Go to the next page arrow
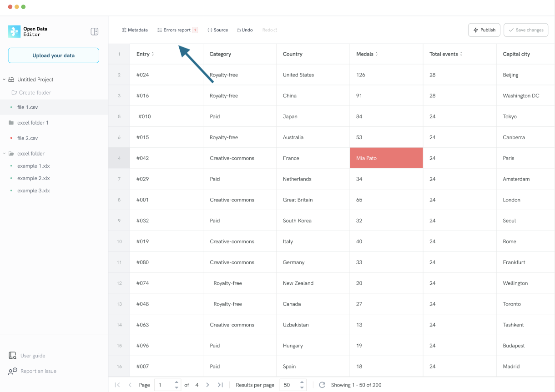This screenshot has height=392, width=555. 207,385
